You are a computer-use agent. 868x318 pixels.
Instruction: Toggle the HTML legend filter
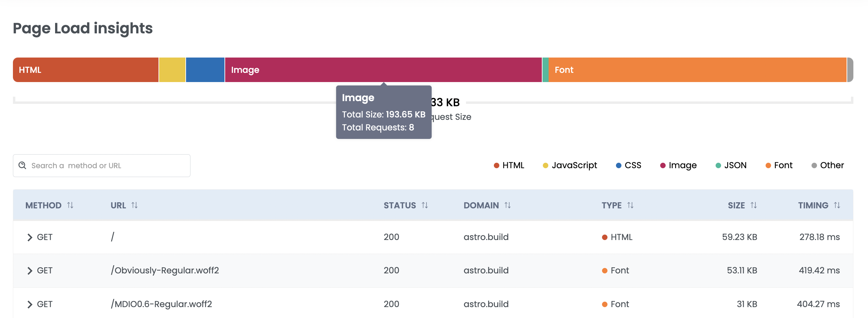click(x=509, y=165)
